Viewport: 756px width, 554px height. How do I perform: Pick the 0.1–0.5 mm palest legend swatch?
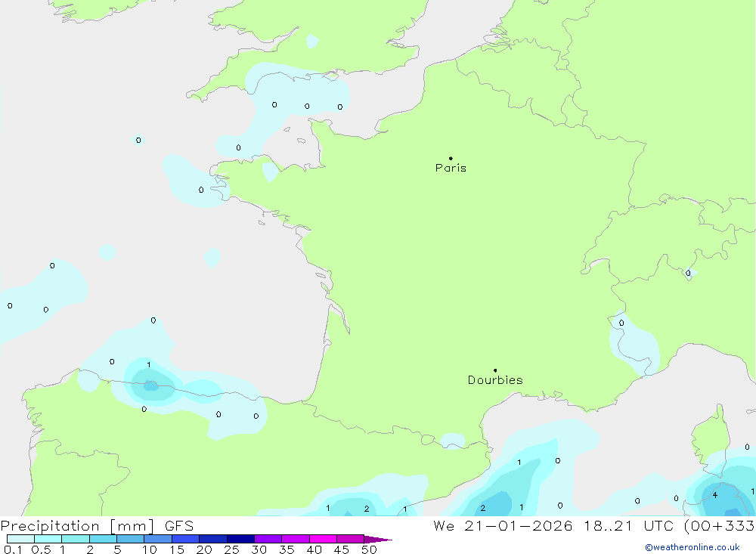(20, 539)
